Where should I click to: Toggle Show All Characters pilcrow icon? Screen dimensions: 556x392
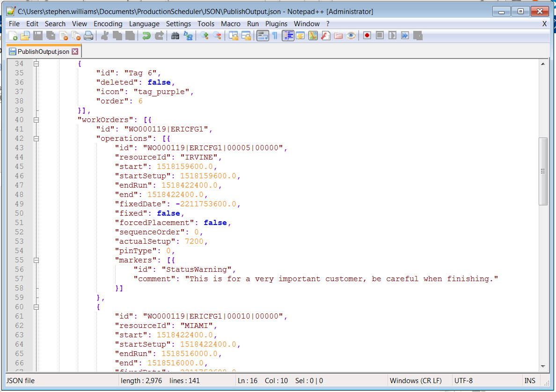pyautogui.click(x=275, y=36)
